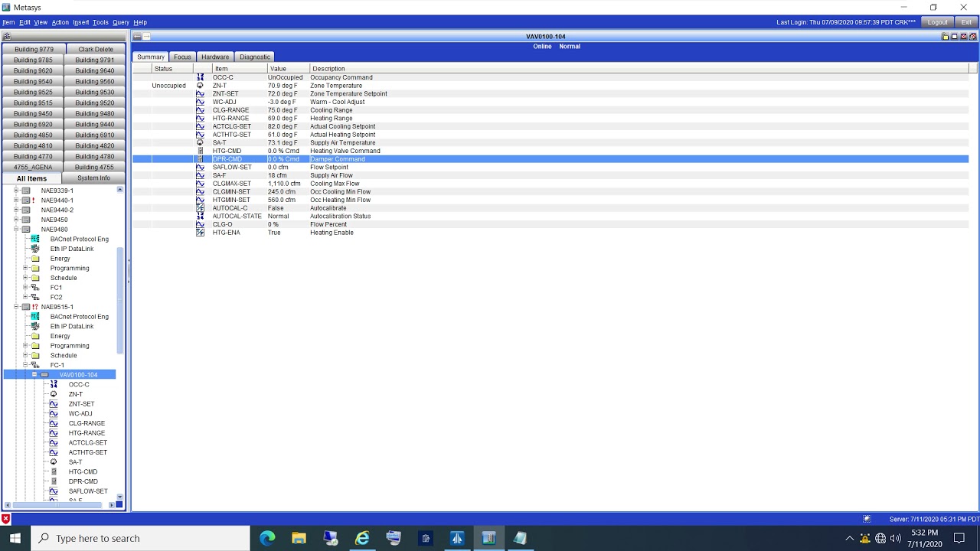
Task: Expand the NAE9440-1 tree node
Action: pyautogui.click(x=16, y=201)
